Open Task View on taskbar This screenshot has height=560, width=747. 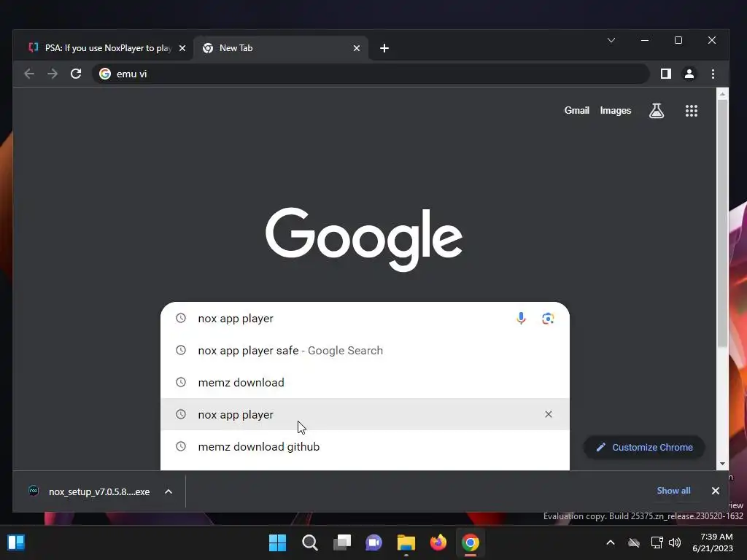click(x=341, y=542)
